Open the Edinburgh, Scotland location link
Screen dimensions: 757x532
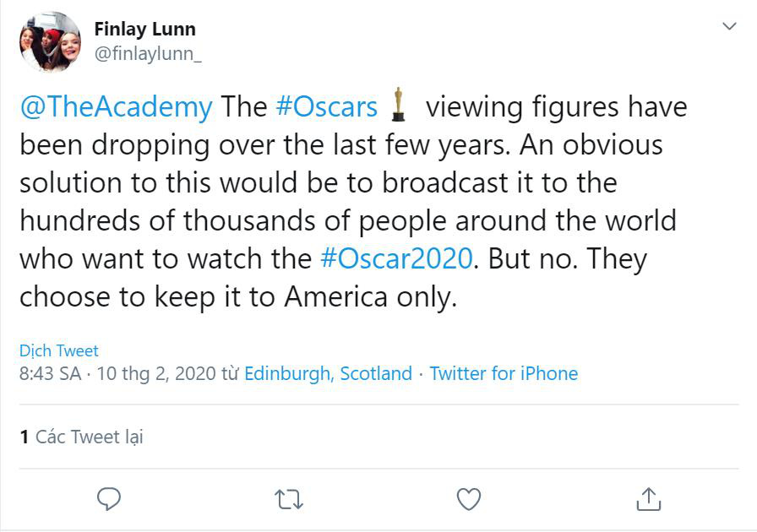(329, 373)
